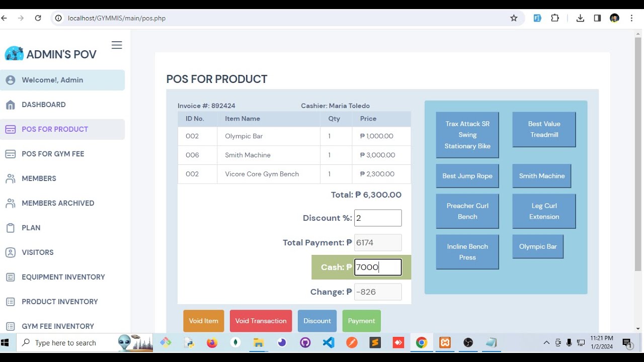Image resolution: width=644 pixels, height=362 pixels.
Task: Click the Dashboard home icon
Action: point(10,105)
